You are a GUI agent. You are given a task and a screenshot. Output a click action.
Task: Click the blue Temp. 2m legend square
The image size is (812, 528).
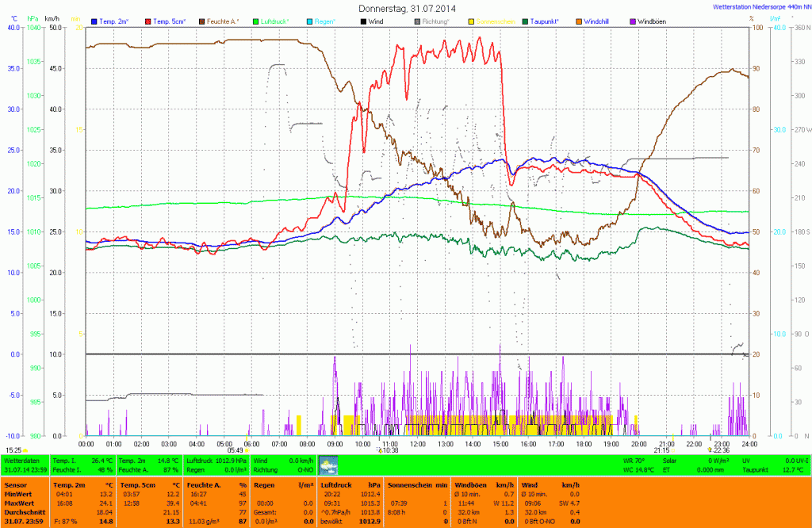coord(94,21)
